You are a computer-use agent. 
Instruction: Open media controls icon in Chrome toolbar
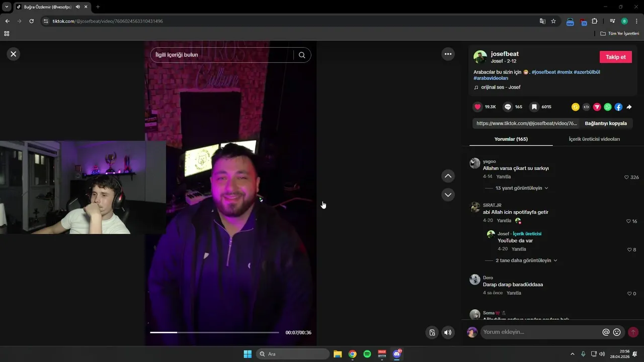tap(612, 21)
